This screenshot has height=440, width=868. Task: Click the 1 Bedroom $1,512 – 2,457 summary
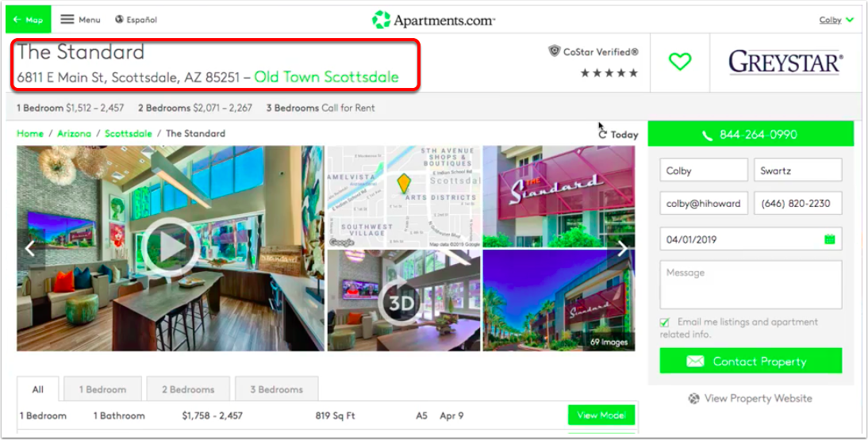(71, 108)
